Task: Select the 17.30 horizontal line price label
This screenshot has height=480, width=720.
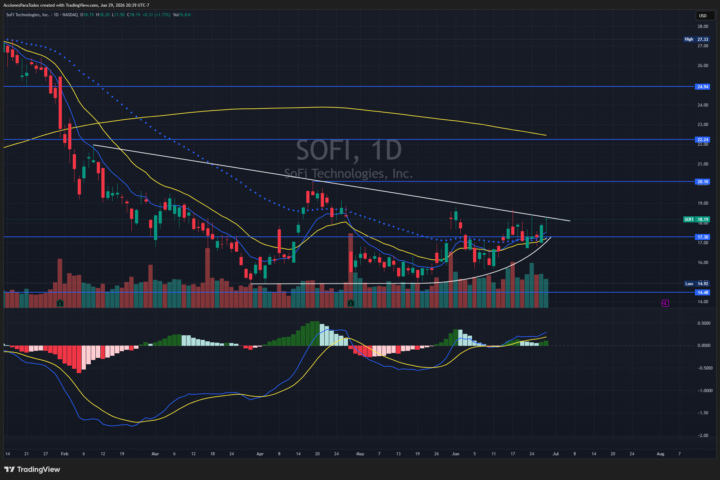Action: pos(703,237)
